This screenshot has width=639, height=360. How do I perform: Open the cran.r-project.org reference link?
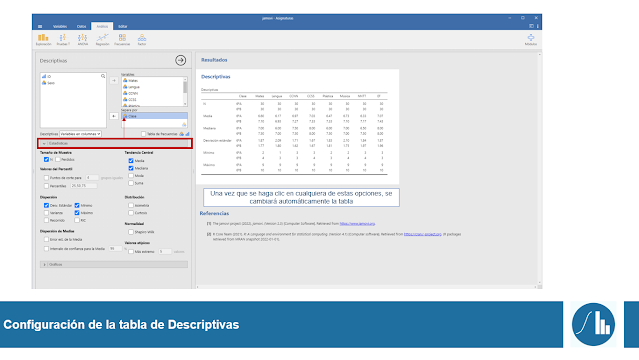[423, 234]
